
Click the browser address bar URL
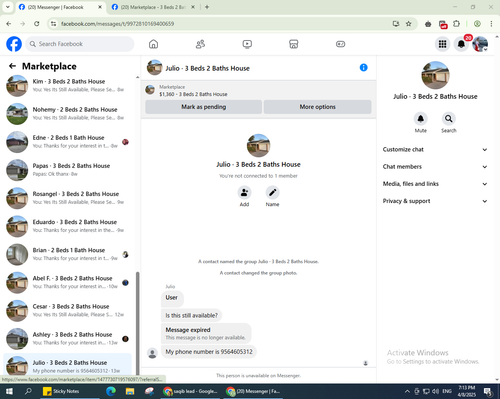tap(117, 24)
